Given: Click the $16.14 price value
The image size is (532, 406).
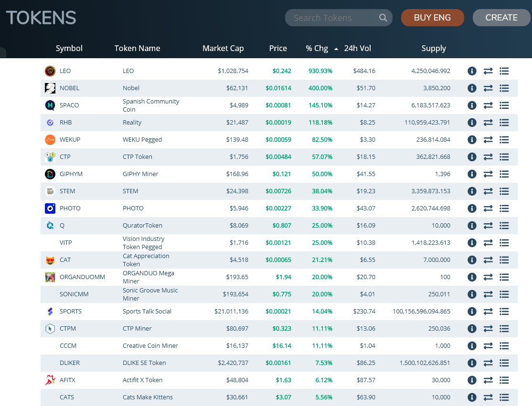Looking at the screenshot, I should click(282, 346).
